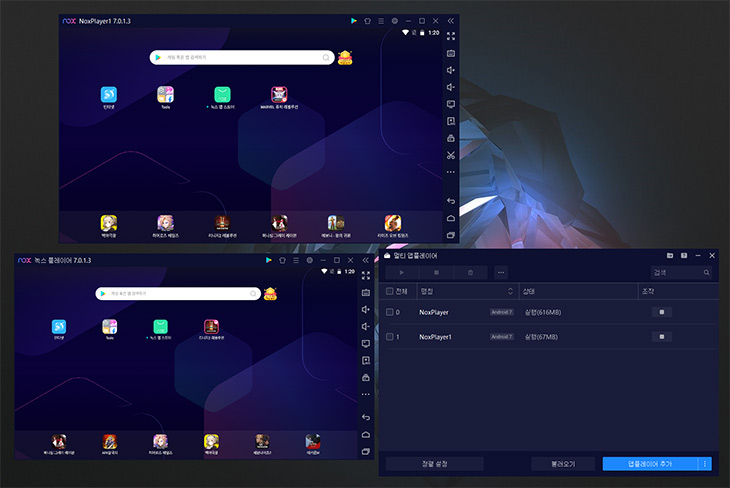This screenshot has width=730, height=488.
Task: Click the scissors screenshot tool in NoxPlayer1
Action: (451, 155)
